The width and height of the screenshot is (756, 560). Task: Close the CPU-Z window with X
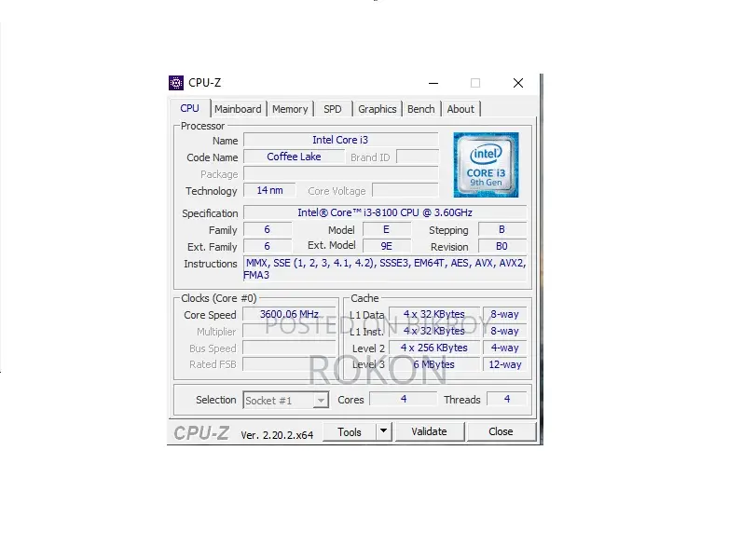pyautogui.click(x=518, y=83)
